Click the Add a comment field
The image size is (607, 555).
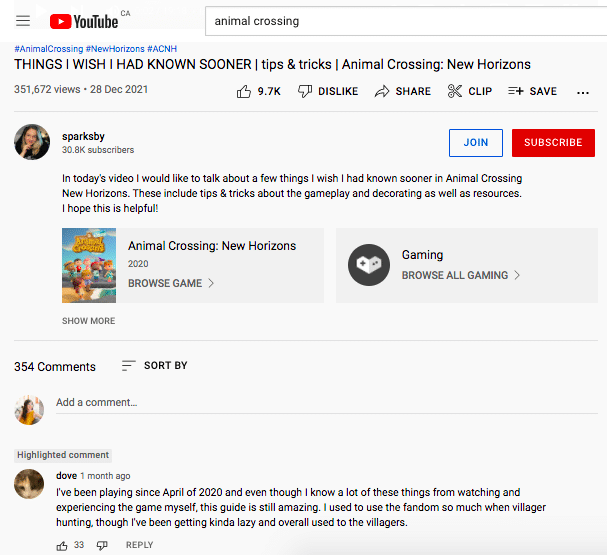pyautogui.click(x=327, y=403)
